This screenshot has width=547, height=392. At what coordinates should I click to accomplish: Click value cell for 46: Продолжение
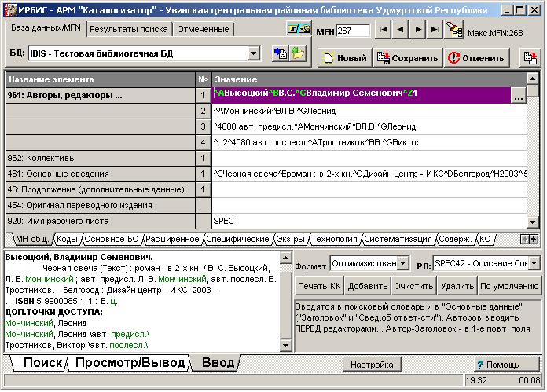pyautogui.click(x=369, y=190)
